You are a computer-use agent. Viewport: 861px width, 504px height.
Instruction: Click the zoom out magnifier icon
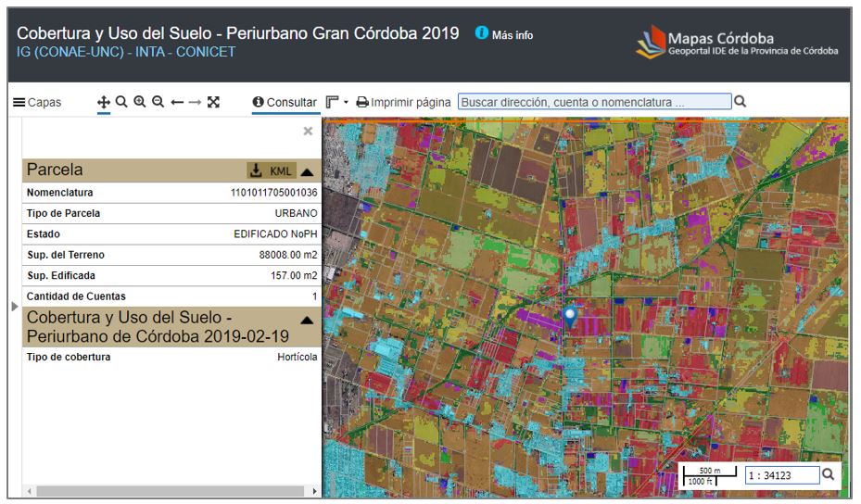158,102
